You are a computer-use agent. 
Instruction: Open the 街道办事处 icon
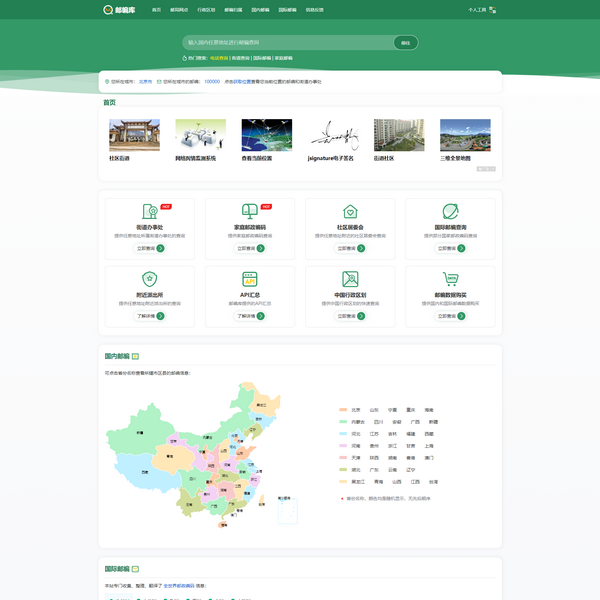[149, 212]
